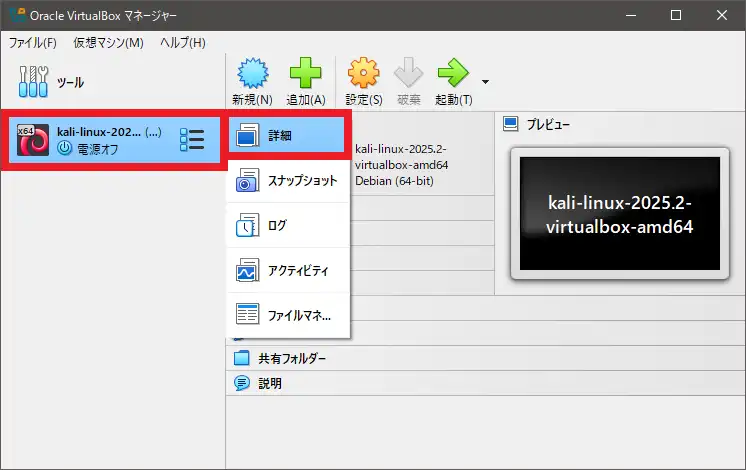Open the 説明 section header
Viewport: 746px width, 470px height.
point(486,383)
